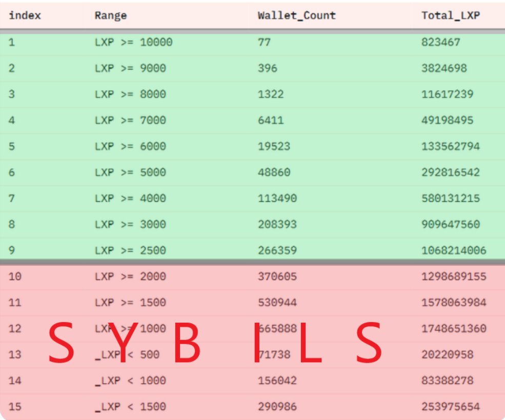Click wallet count value 19523
Image resolution: width=505 pixels, height=420 pixels.
pyautogui.click(x=274, y=146)
